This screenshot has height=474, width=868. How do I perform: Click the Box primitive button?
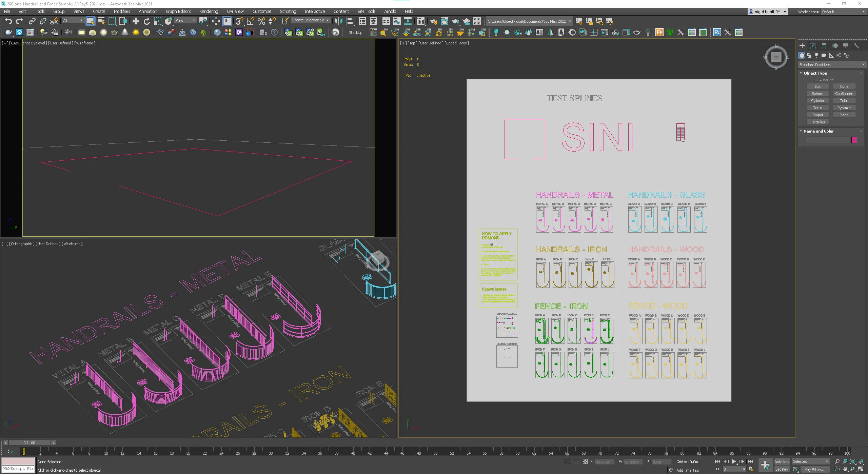pos(817,86)
